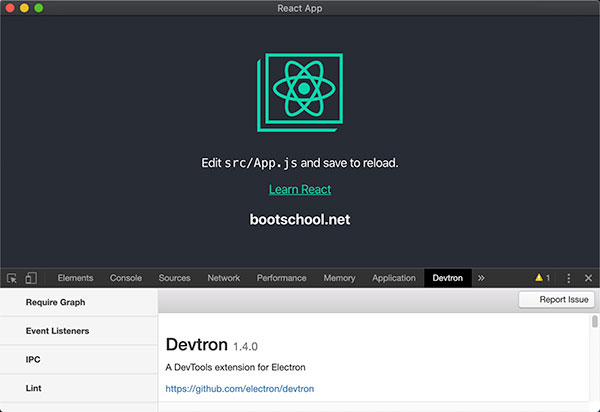This screenshot has width=600, height=412.
Task: Select the Devtron tab
Action: [x=448, y=278]
